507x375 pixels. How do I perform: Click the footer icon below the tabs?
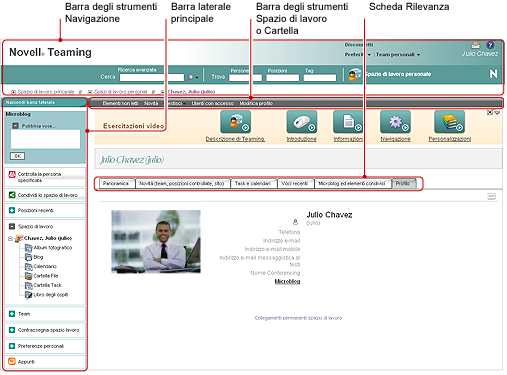pyautogui.click(x=492, y=196)
